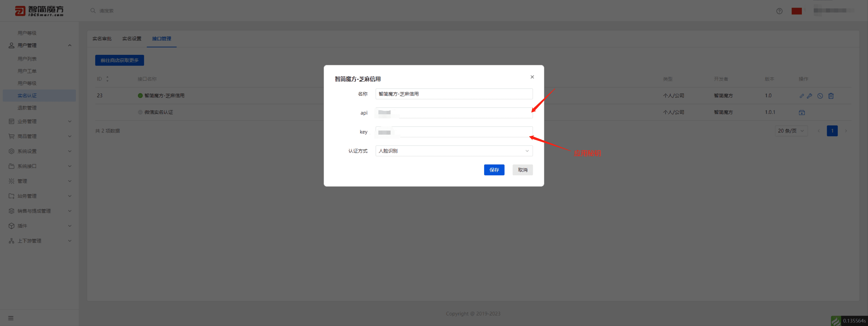Click the disable circle icon in row 23
This screenshot has width=868, height=326.
820,96
